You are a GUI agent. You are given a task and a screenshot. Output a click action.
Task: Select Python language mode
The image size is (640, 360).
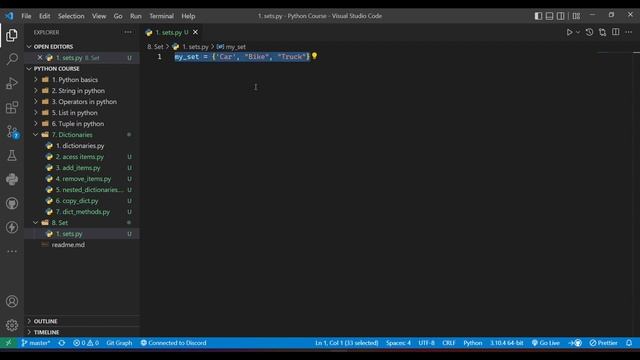click(473, 343)
